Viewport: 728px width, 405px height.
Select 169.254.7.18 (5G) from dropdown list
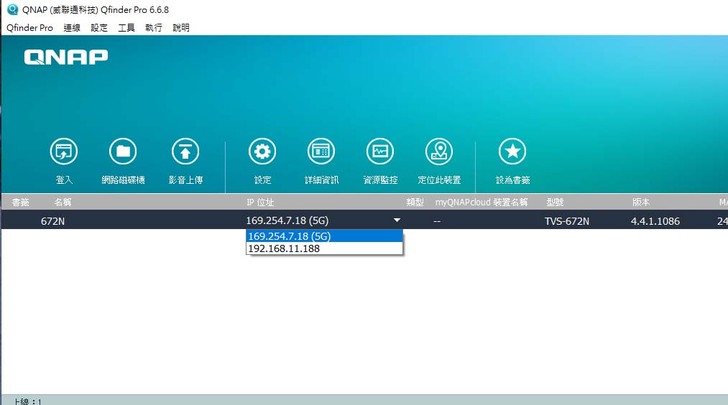click(x=324, y=236)
